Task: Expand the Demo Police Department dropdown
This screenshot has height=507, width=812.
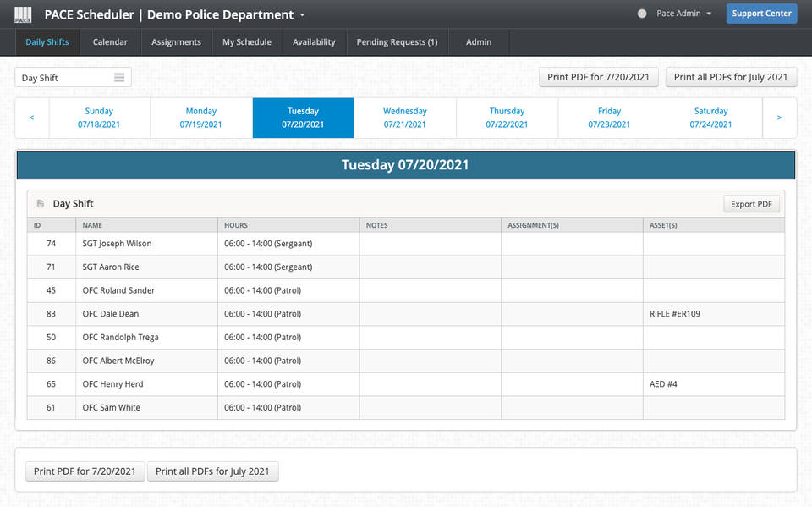Action: [x=301, y=14]
